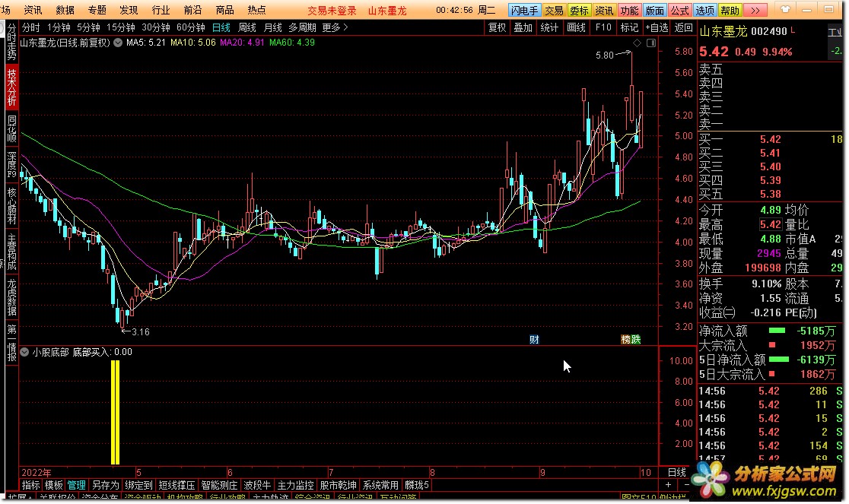Switch to 30分钟 period
This screenshot has height=504, width=849.
[x=156, y=27]
